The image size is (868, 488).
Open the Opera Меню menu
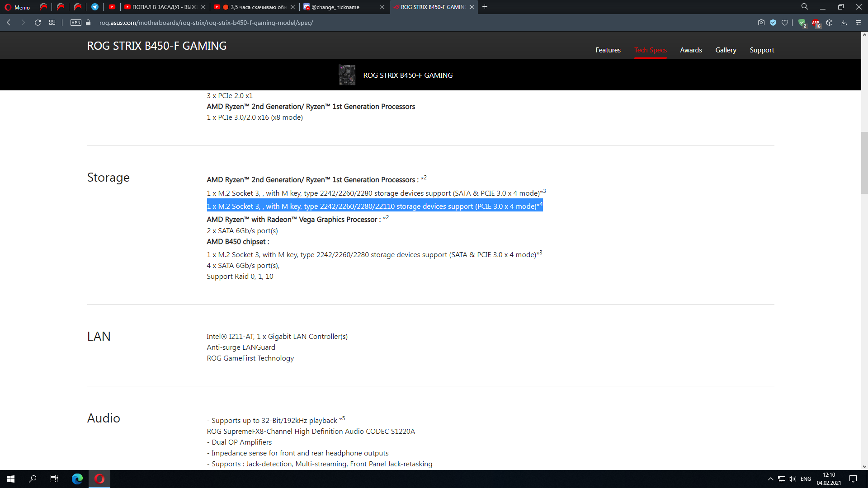click(x=17, y=7)
